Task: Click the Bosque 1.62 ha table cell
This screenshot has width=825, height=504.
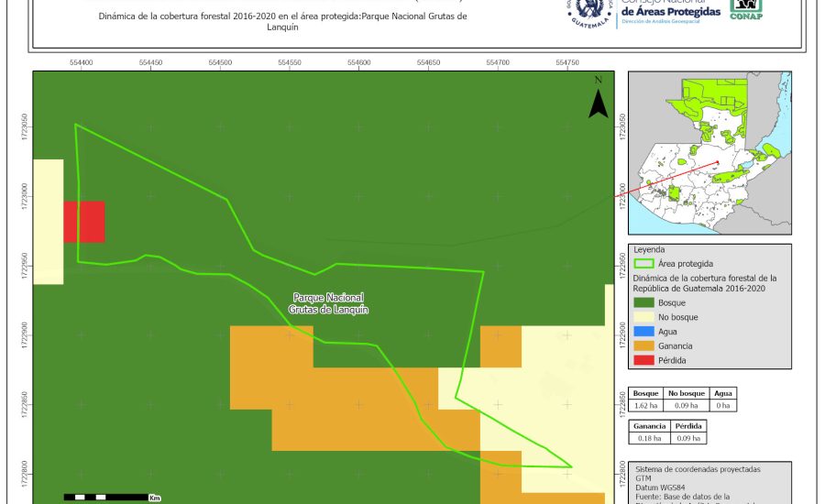Action: point(646,405)
